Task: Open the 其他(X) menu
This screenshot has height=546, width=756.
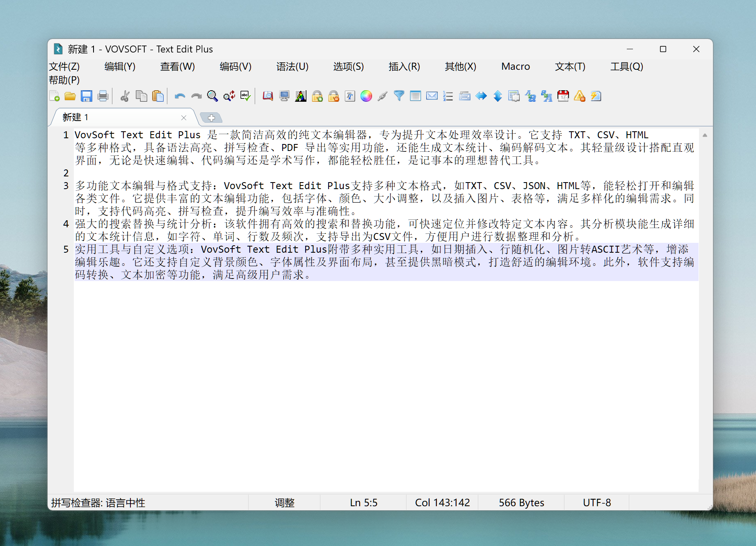Action: click(461, 66)
